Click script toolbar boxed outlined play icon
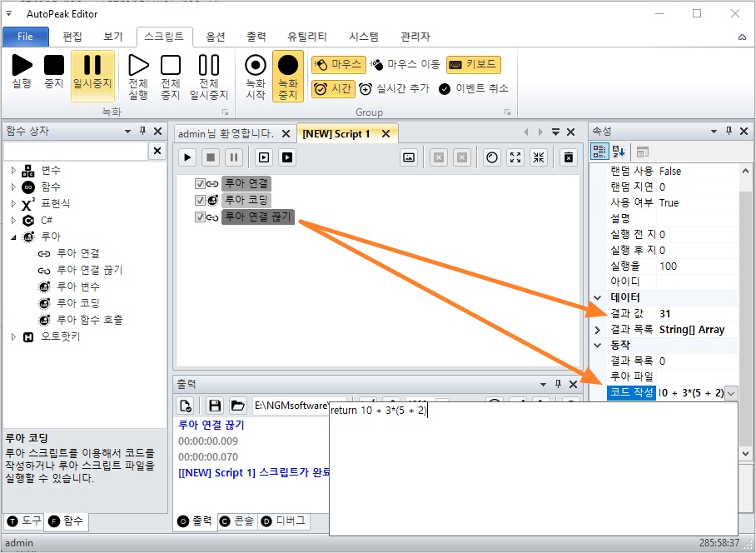Image resolution: width=756 pixels, height=553 pixels. pyautogui.click(x=264, y=157)
